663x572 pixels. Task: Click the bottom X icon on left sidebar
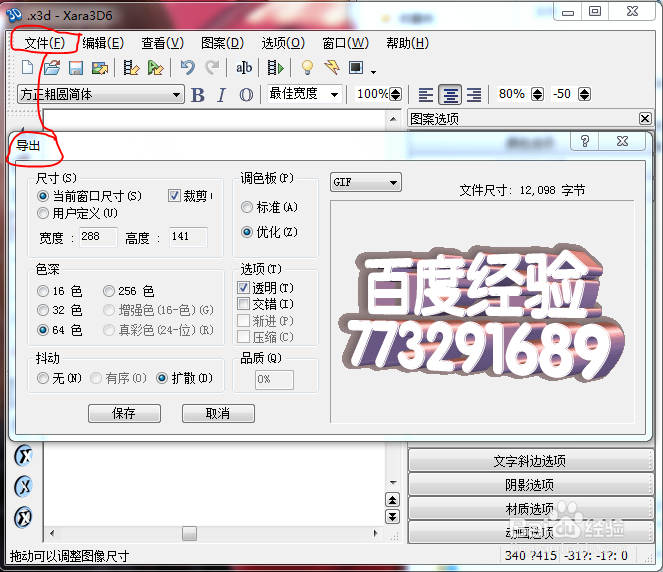coord(24,517)
